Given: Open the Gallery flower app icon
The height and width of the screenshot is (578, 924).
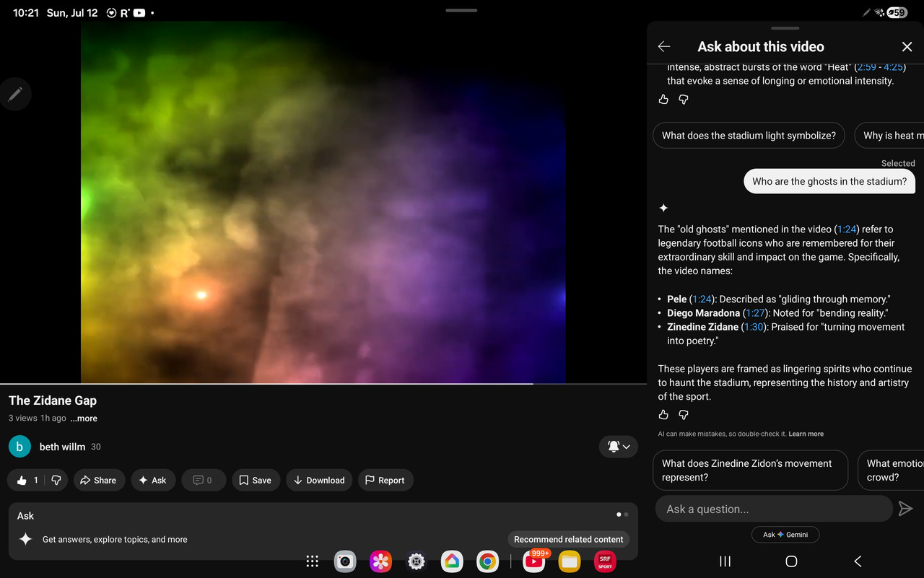Looking at the screenshot, I should coord(380,561).
